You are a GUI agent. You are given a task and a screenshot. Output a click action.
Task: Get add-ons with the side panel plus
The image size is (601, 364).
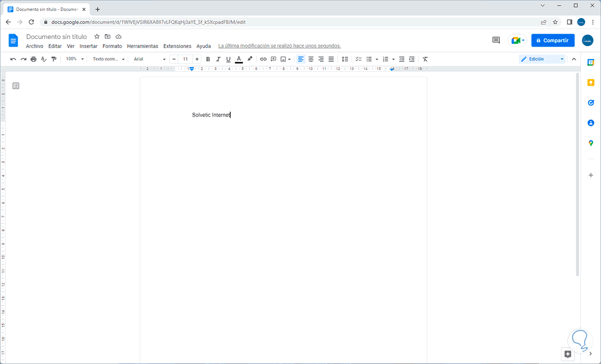[591, 175]
